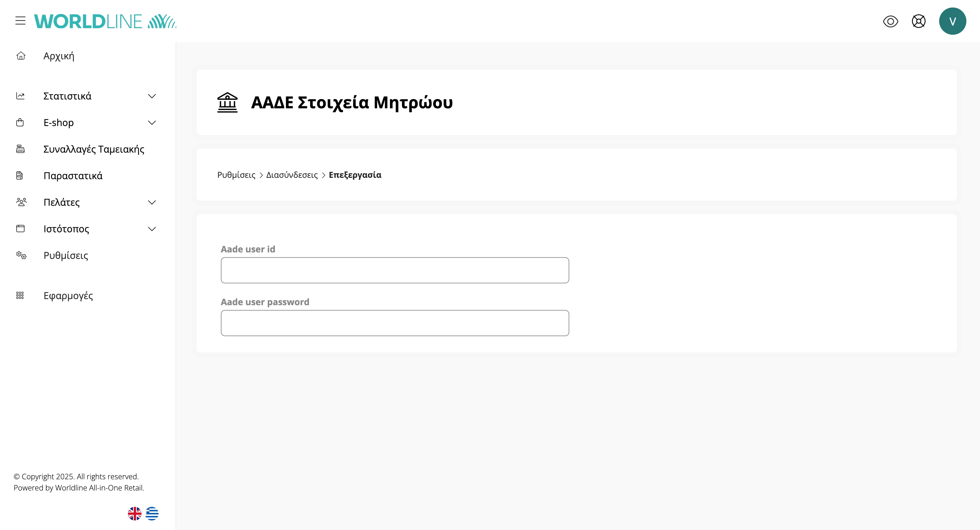Image resolution: width=980 pixels, height=530 pixels.
Task: Toggle the eye visibility icon
Action: 890,21
